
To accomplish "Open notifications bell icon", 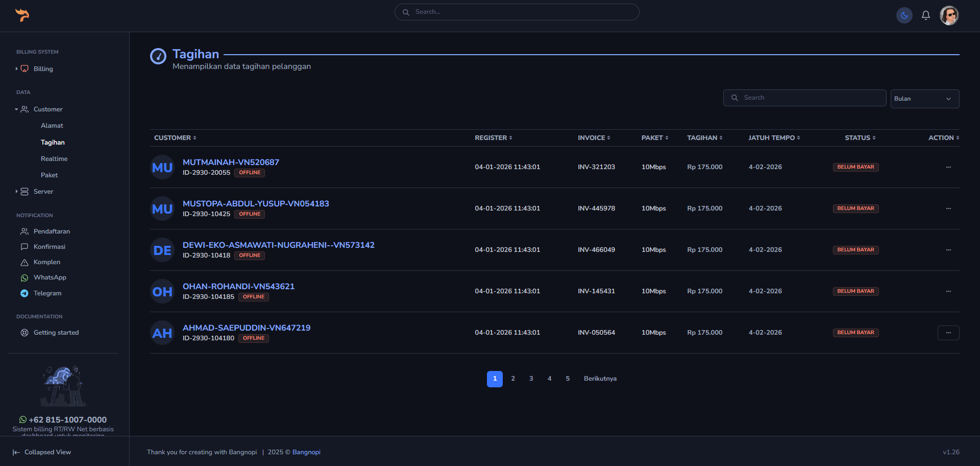I will tap(925, 15).
